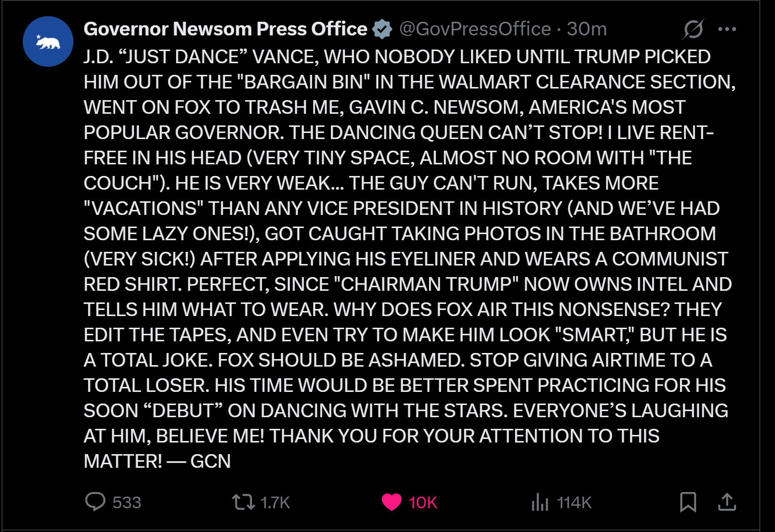Click the @GovPressOffice handle

(475, 29)
